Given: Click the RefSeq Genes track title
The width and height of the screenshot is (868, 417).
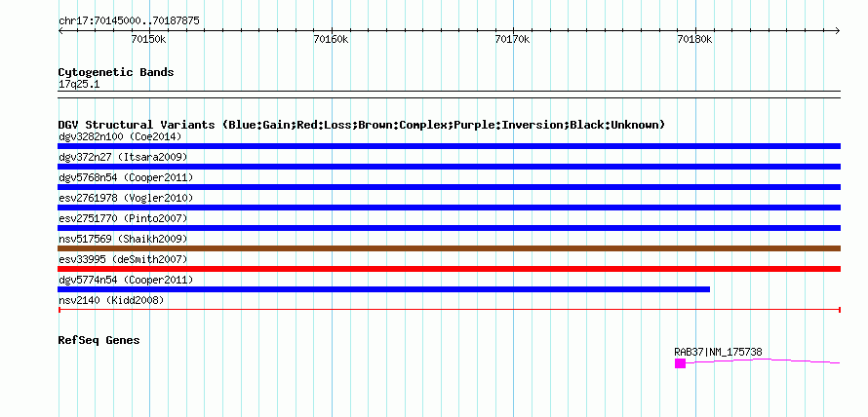Looking at the screenshot, I should (99, 340).
